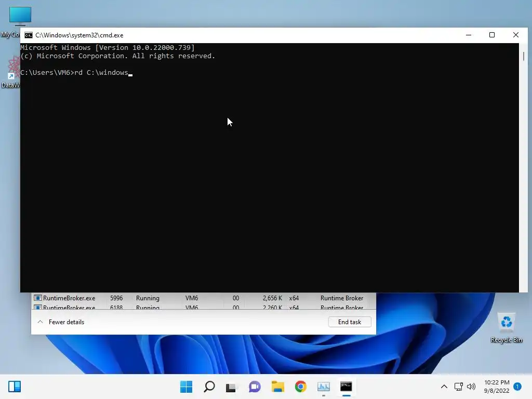
Task: Click End task in Task Manager
Action: click(x=350, y=322)
